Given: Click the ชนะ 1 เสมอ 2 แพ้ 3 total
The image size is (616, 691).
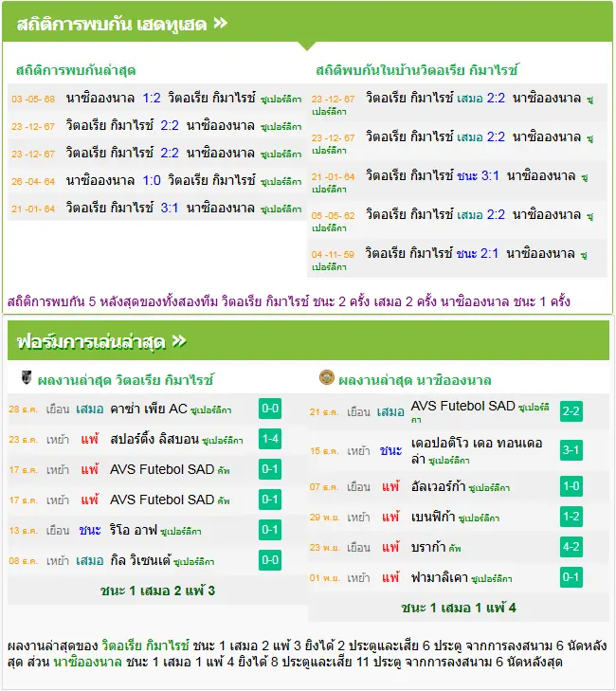Looking at the screenshot, I should (157, 591).
